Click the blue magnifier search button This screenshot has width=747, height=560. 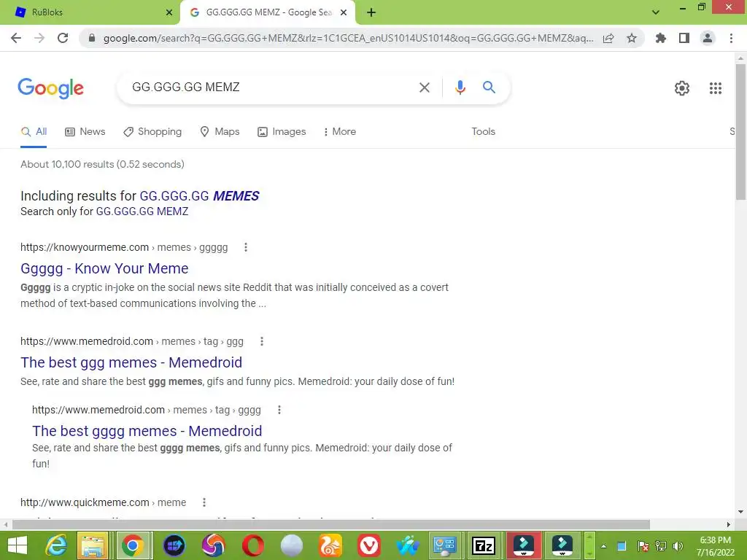tap(489, 87)
